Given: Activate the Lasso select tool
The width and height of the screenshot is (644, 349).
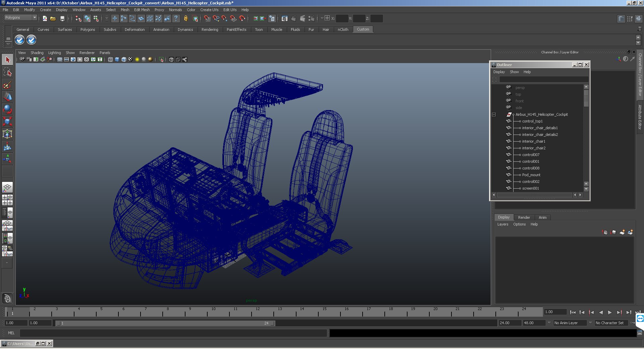Looking at the screenshot, I should [x=7, y=72].
